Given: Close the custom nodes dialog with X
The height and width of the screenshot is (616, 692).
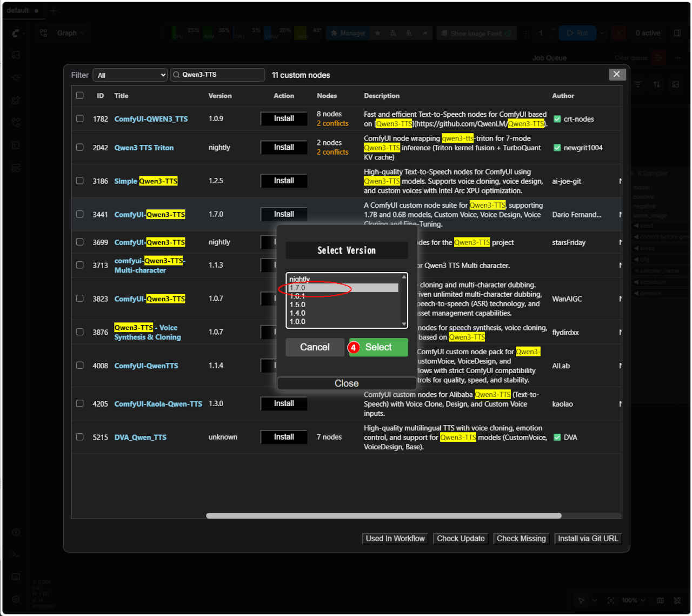Looking at the screenshot, I should click(617, 74).
